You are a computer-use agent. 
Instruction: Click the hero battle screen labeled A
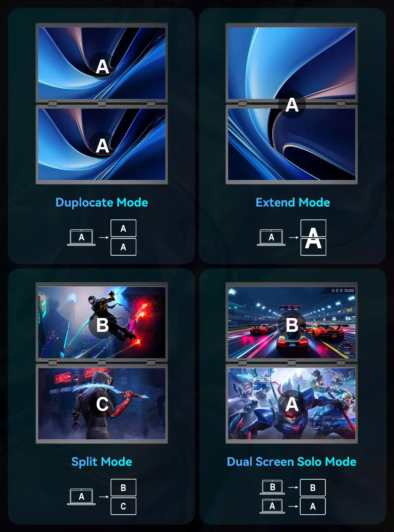click(x=292, y=404)
